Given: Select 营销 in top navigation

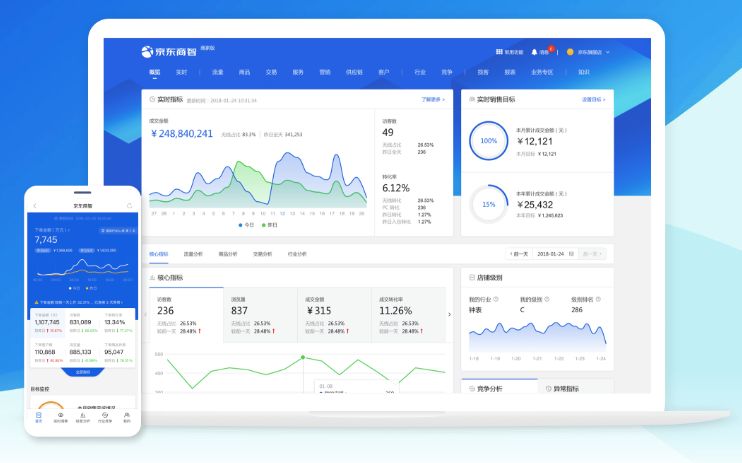Looking at the screenshot, I should point(325,72).
